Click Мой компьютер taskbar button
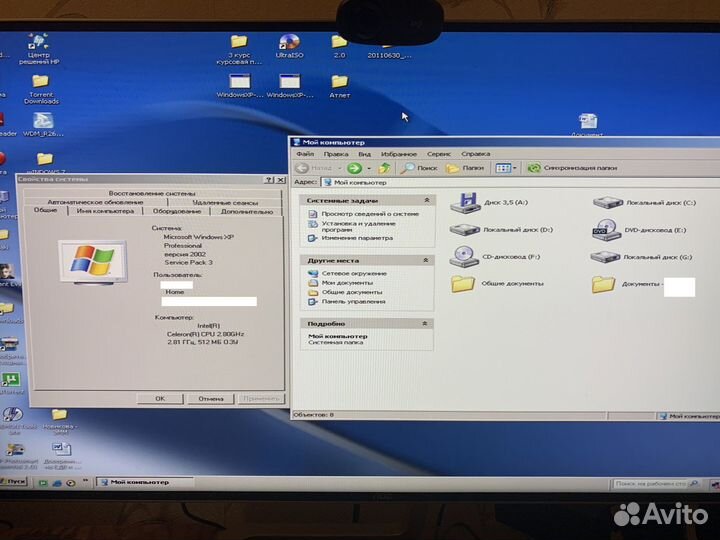720x540 pixels. pyautogui.click(x=144, y=482)
